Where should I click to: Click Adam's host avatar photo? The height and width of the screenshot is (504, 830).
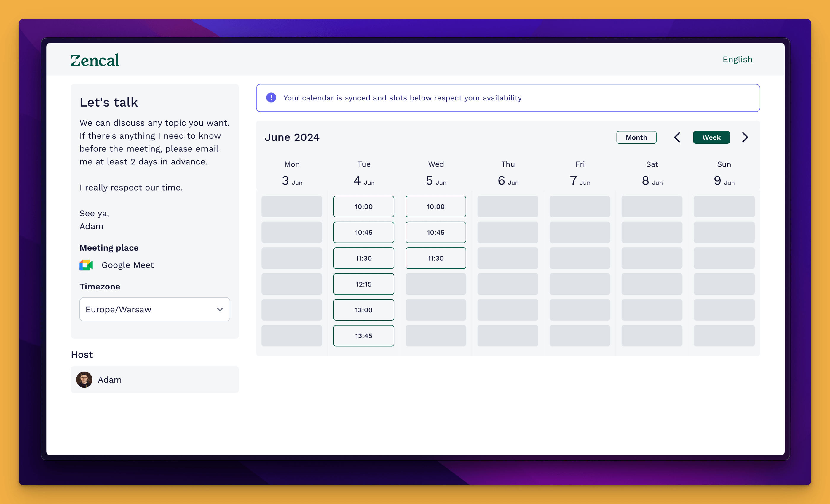click(x=84, y=380)
